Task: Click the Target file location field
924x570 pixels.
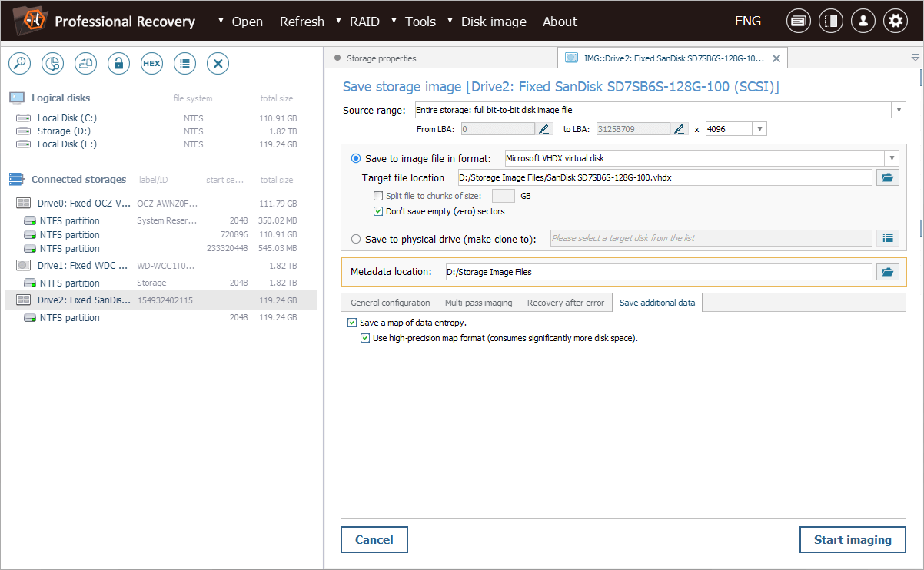Action: pyautogui.click(x=665, y=177)
